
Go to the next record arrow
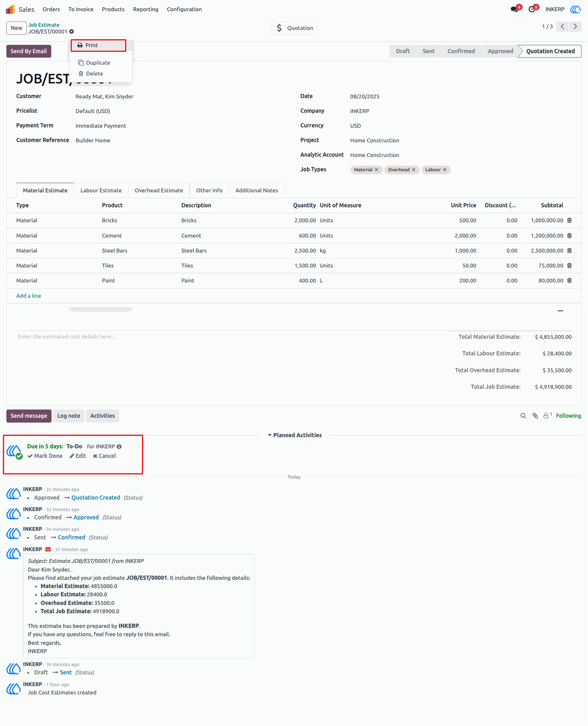(x=575, y=26)
